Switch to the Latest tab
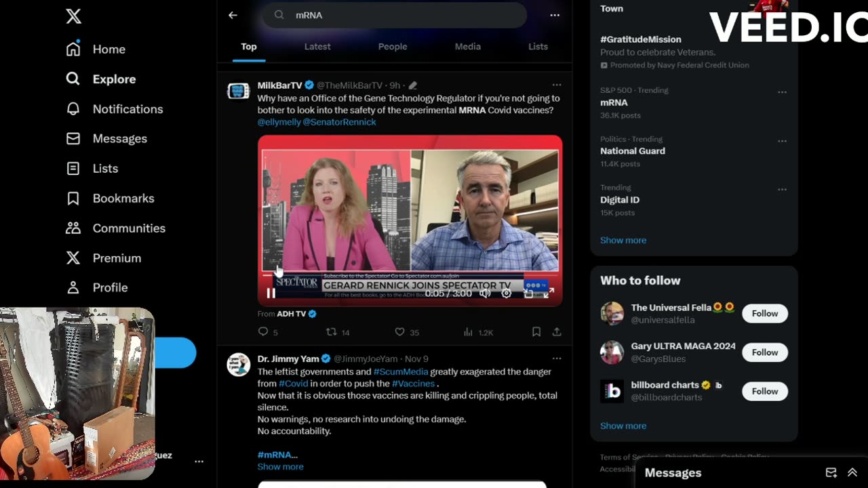This screenshot has width=868, height=488. [317, 46]
